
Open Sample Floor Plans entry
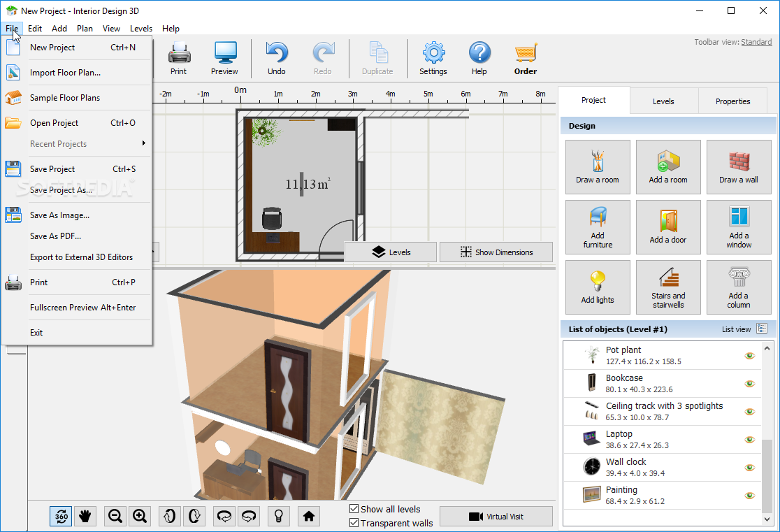pos(77,98)
